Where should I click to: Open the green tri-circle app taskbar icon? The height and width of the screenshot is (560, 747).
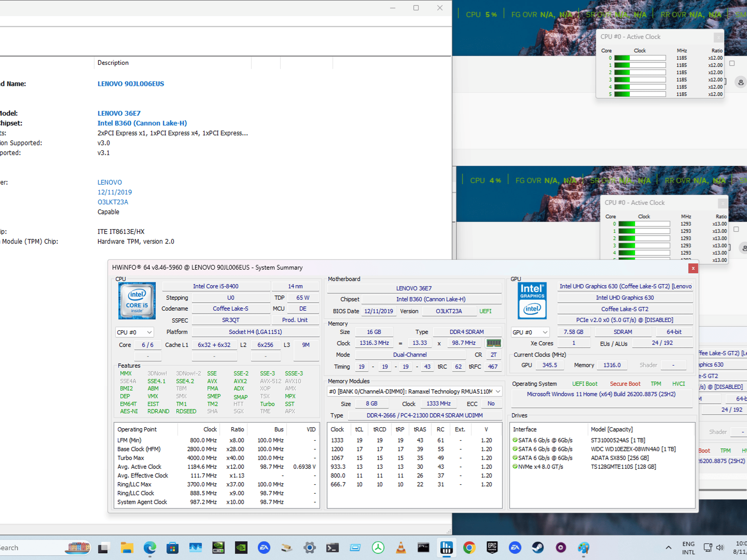tap(378, 548)
